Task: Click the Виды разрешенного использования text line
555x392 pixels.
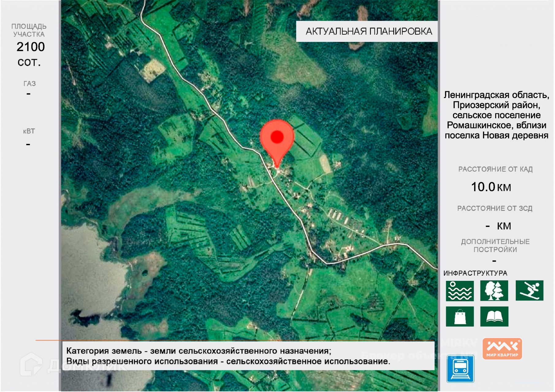Action: click(x=228, y=361)
